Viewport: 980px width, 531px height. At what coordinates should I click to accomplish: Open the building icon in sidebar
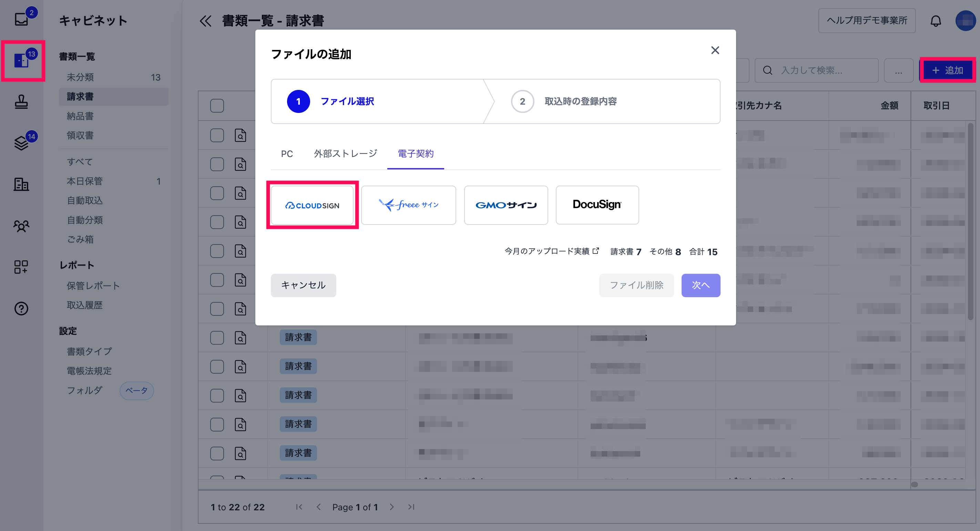21,184
